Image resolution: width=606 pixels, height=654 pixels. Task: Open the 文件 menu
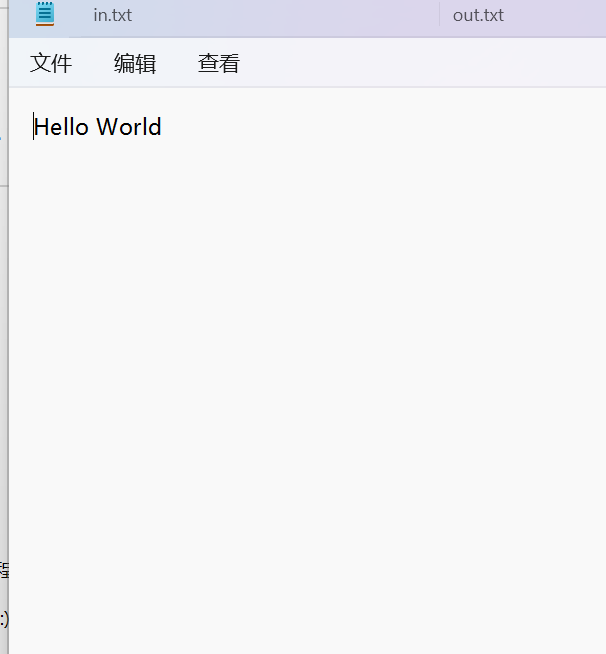pyautogui.click(x=51, y=63)
